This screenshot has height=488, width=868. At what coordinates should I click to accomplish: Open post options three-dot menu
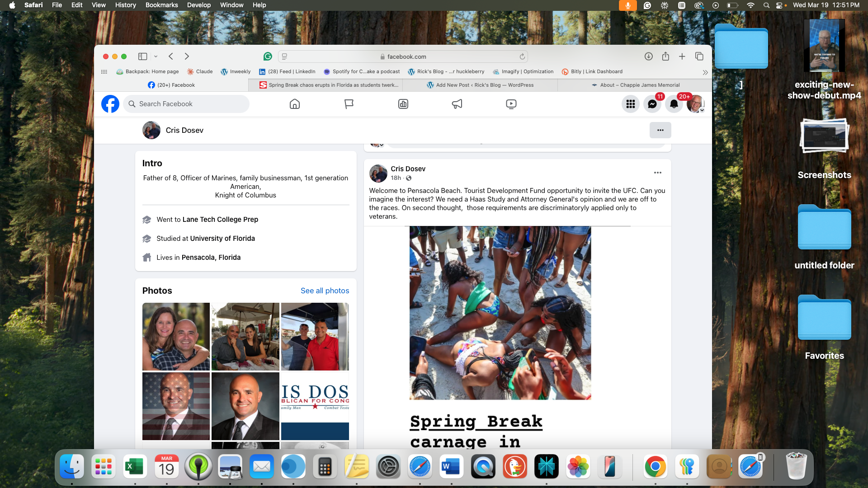point(657,173)
